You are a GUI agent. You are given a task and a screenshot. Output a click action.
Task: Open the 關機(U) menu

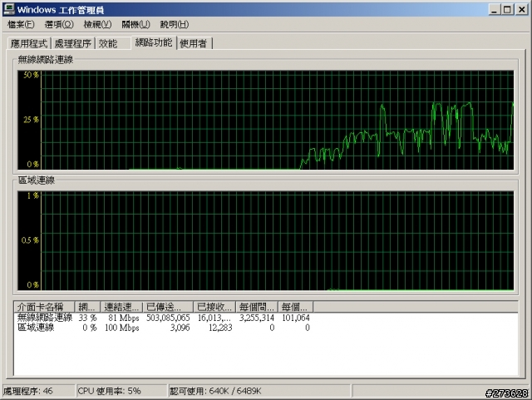(x=135, y=24)
